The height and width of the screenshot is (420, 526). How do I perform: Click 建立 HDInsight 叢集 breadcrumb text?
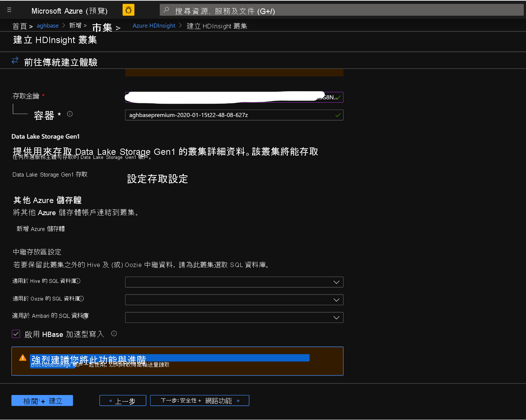(x=217, y=26)
